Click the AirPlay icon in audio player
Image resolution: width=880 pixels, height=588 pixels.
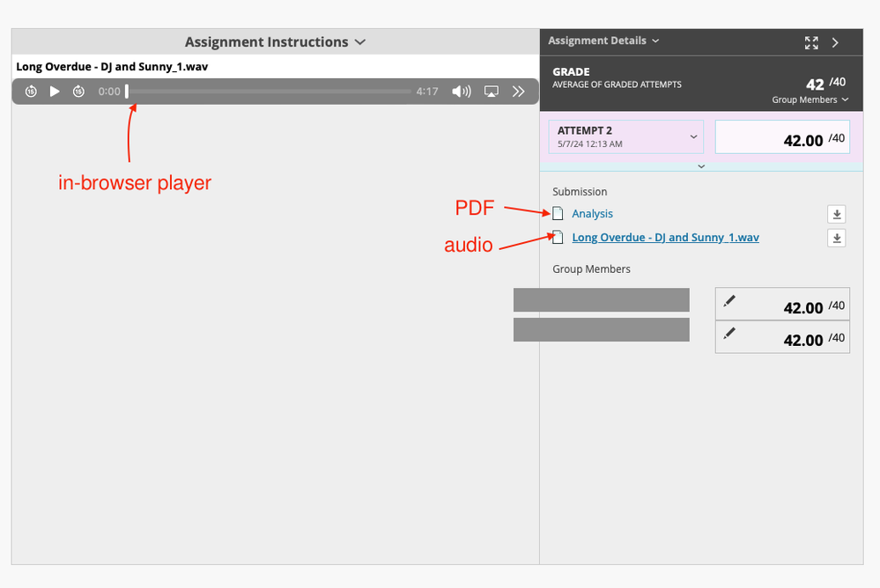coord(492,92)
